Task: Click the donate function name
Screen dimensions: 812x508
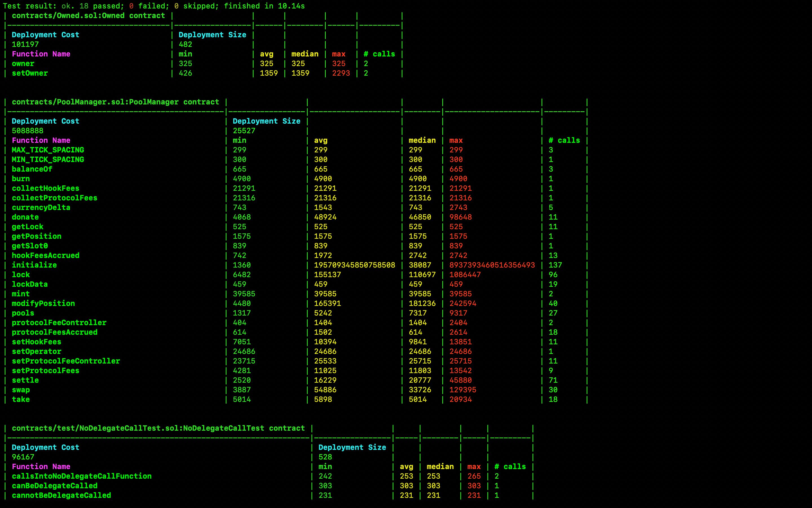Action: (x=25, y=217)
